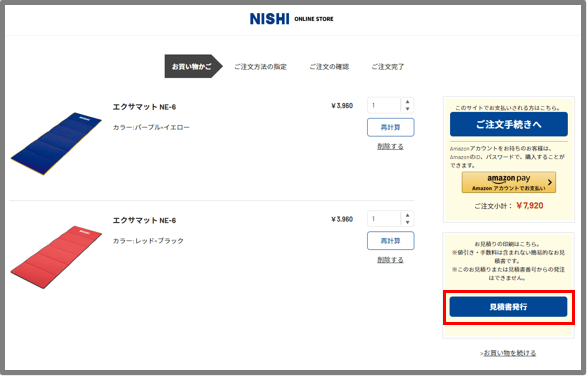Decrease quantity of red-black mat
587x377 pixels.
[x=408, y=222]
